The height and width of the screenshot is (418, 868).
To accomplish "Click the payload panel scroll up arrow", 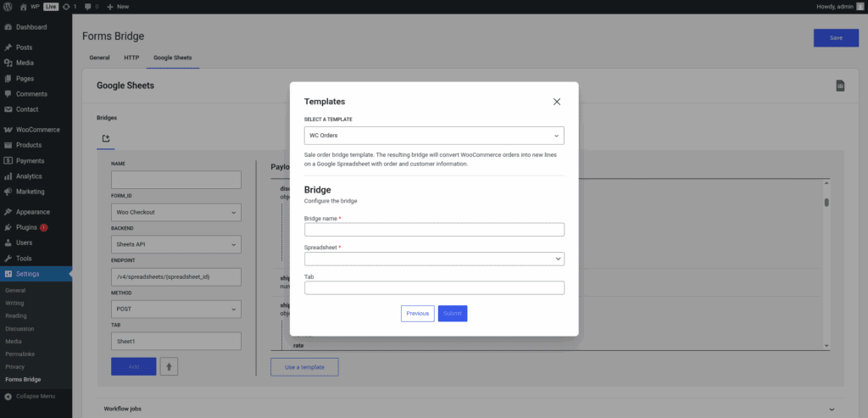I will 826,183.
